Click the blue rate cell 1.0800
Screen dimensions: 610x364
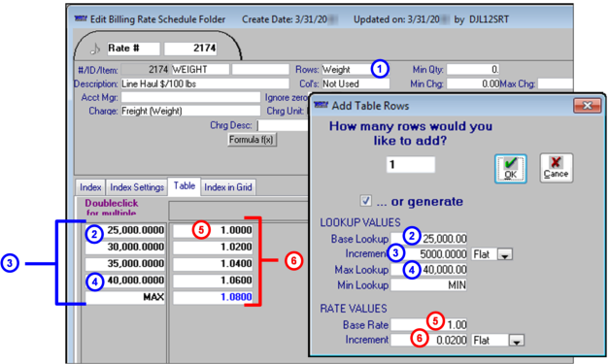pos(213,297)
